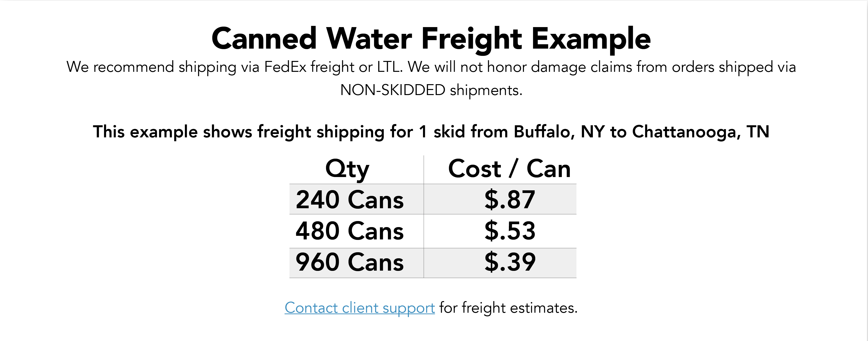Click the word FedEx in the recommendation

(285, 67)
